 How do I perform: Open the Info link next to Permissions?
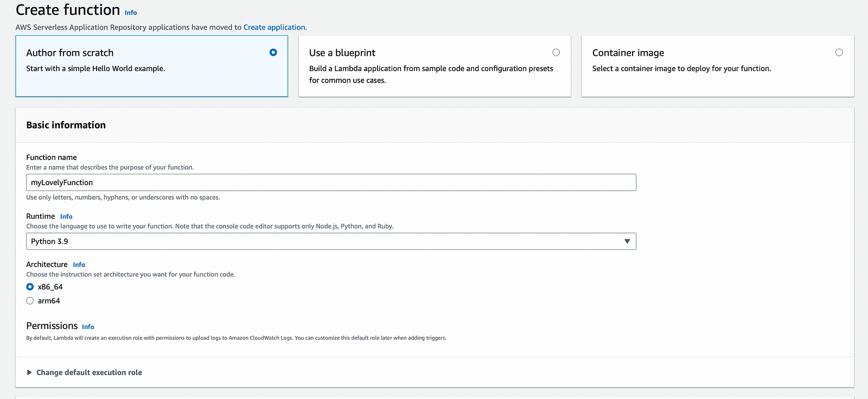pos(88,327)
